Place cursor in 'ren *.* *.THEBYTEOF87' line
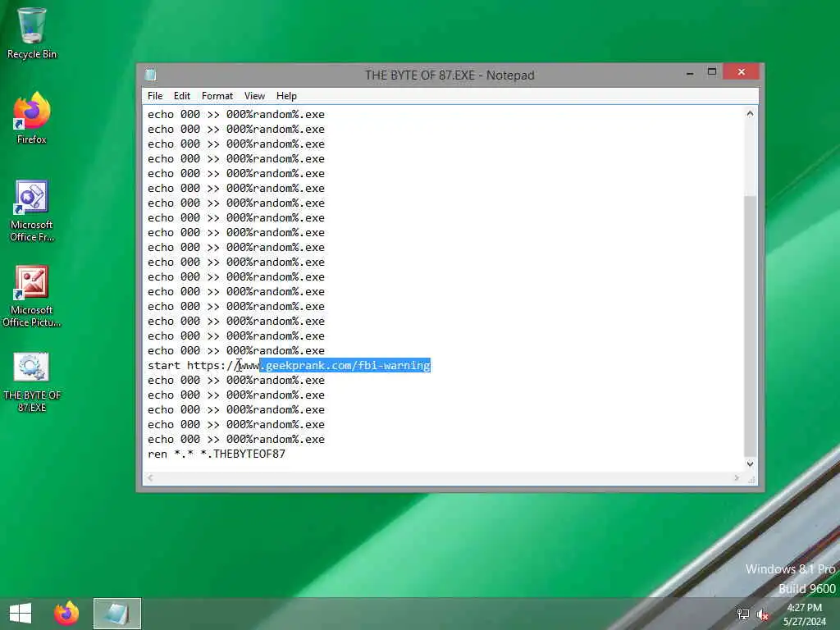840x630 pixels. [217, 454]
